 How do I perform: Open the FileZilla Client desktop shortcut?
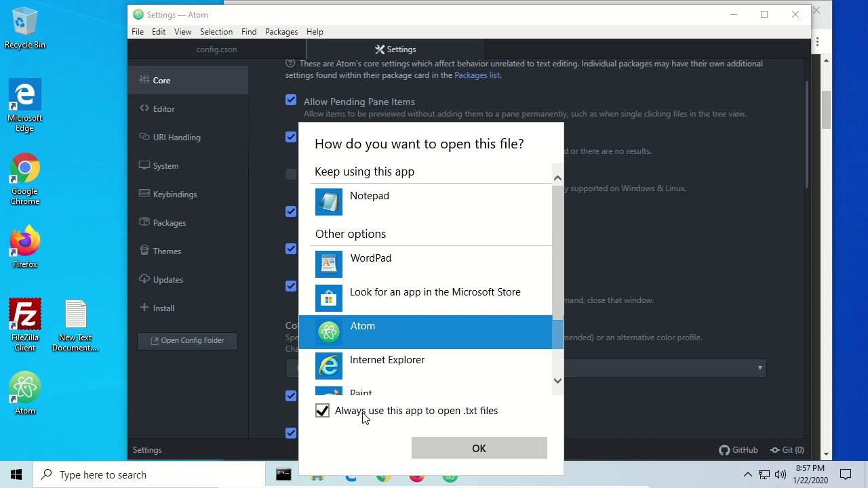[25, 325]
